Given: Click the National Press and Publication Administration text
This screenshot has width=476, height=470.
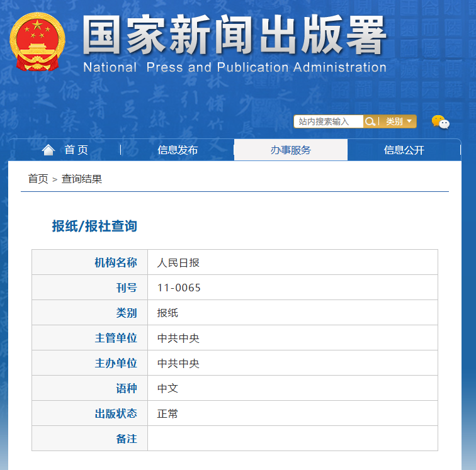Looking at the screenshot, I should (235, 67).
